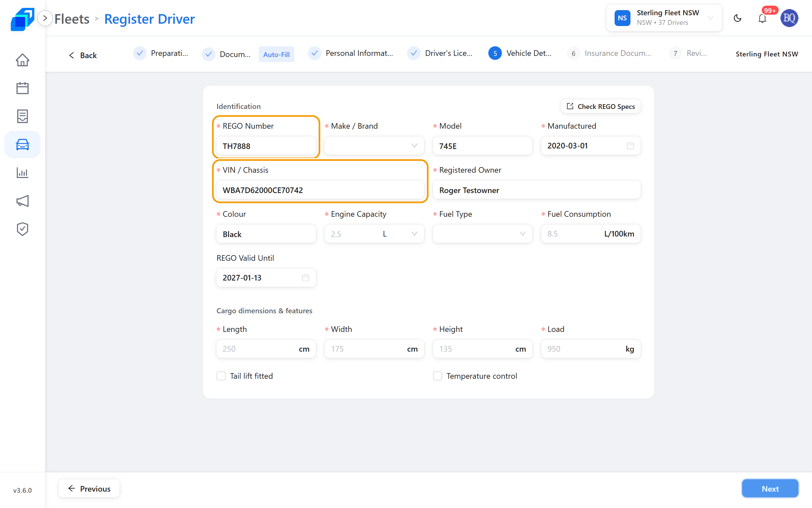Open the documents inbox sidebar icon

pos(23,116)
